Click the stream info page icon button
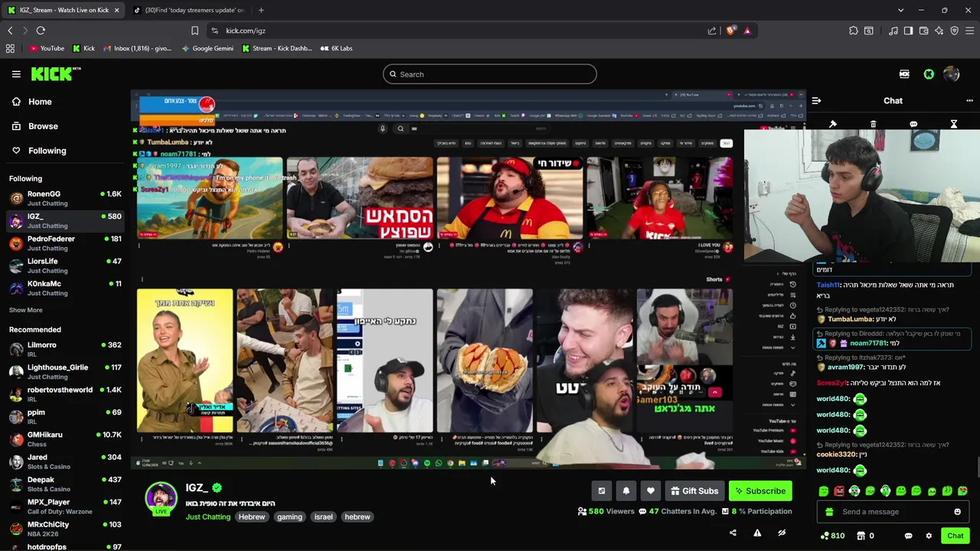Viewport: 980px width, 551px height. click(x=602, y=491)
